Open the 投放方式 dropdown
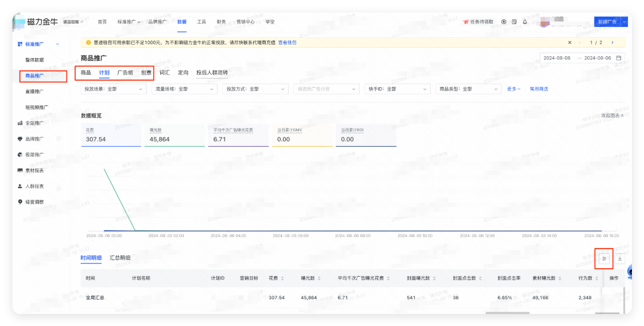This screenshot has width=644, height=326. pos(256,89)
